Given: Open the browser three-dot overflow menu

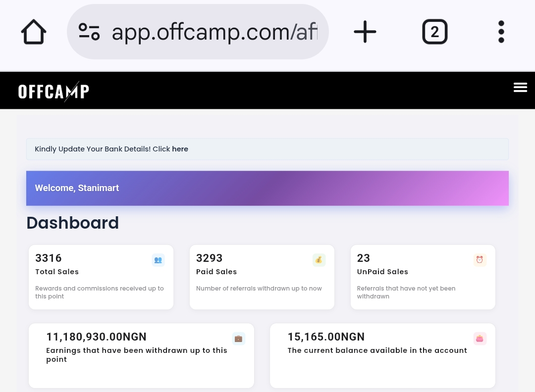Looking at the screenshot, I should click(501, 32).
